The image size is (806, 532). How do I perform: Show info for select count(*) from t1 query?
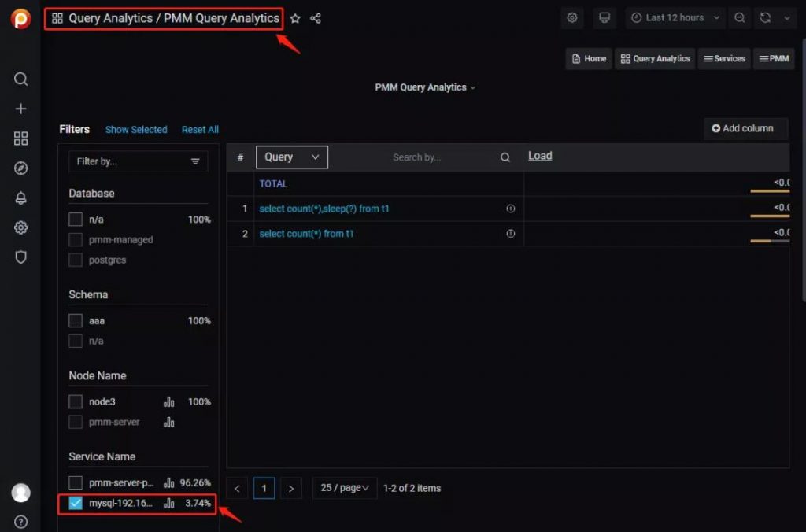click(510, 234)
